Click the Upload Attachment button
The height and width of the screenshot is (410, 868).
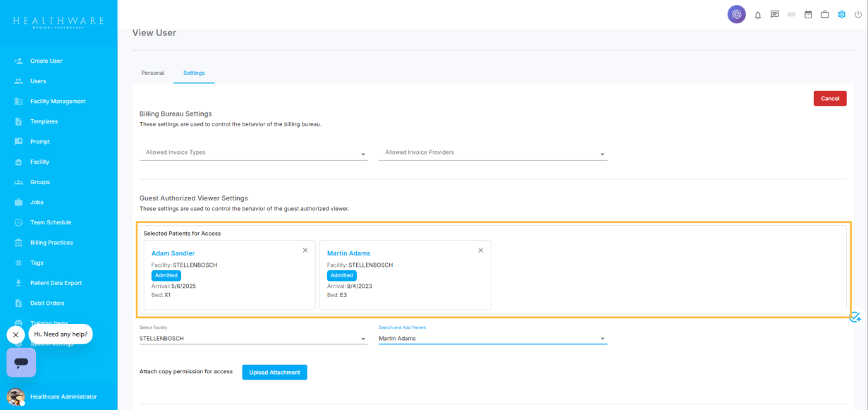tap(274, 372)
